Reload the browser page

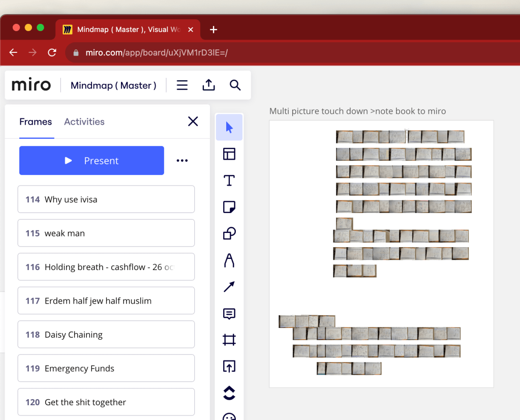52,52
